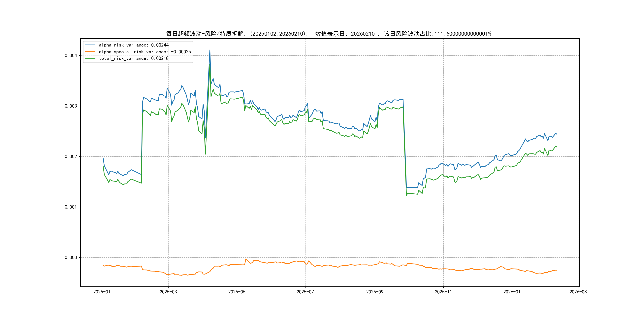Click the 2025-11 x-axis tick label
This screenshot has width=644, height=322.
click(x=443, y=292)
